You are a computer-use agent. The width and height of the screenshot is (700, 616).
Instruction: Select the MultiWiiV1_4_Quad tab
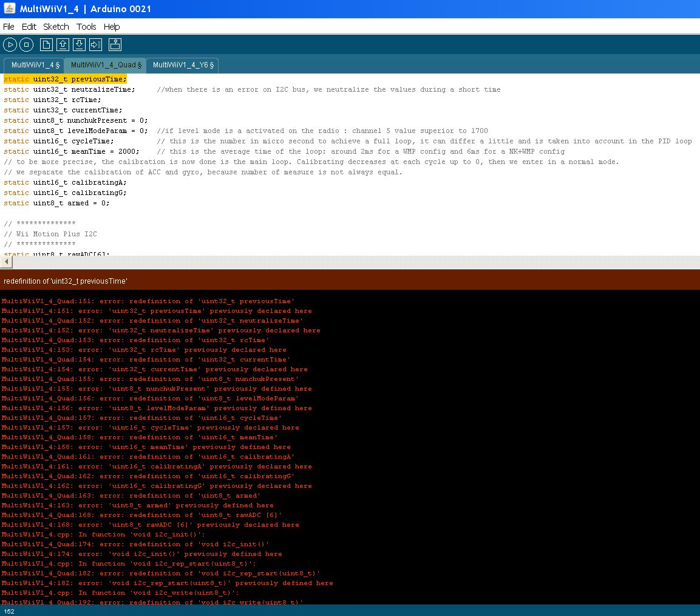(x=106, y=65)
